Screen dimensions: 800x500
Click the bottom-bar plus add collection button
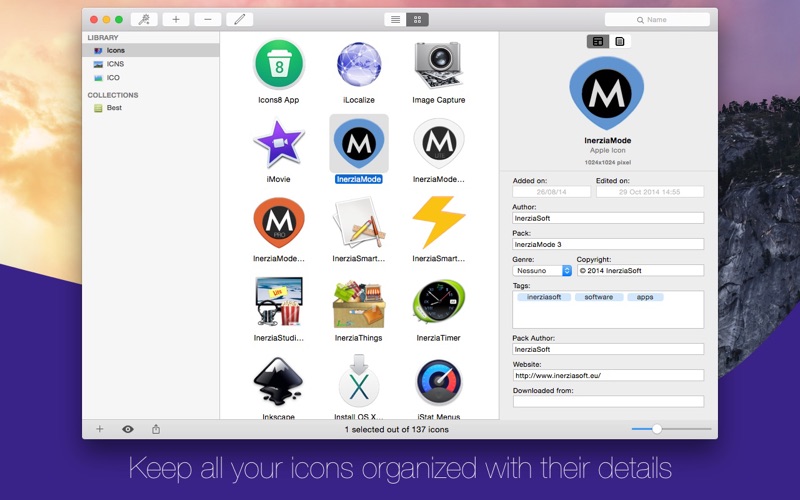click(100, 429)
